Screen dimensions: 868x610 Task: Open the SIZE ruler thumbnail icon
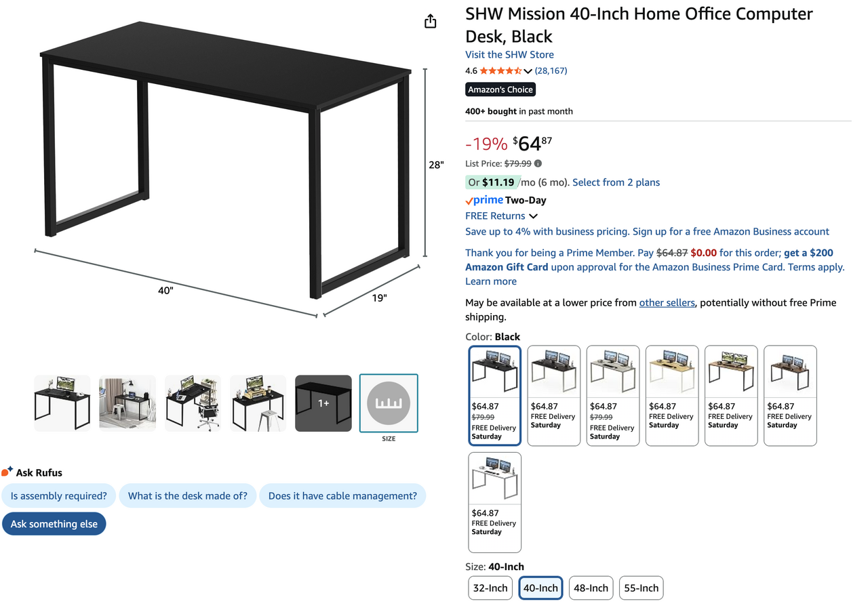(389, 403)
